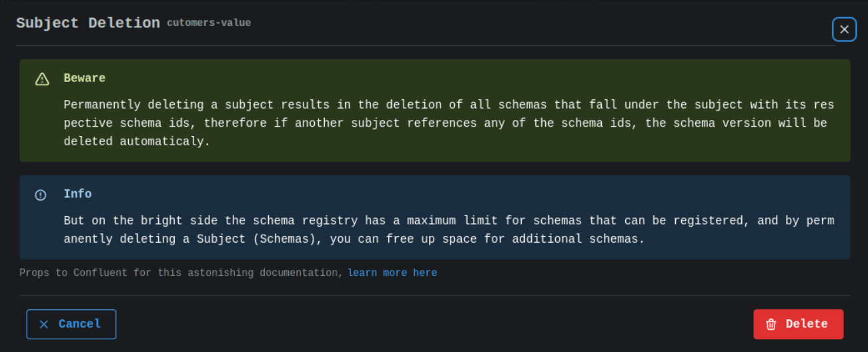Click the 'Info' alert heading
The width and height of the screenshot is (868, 352).
[x=77, y=194]
